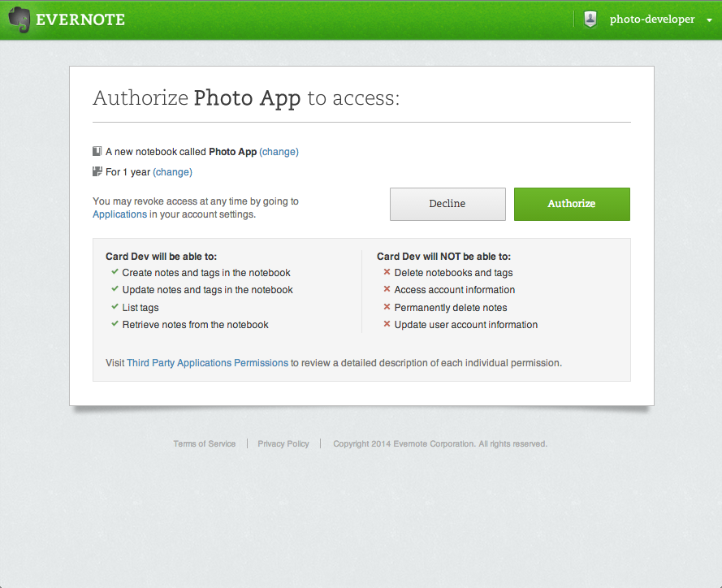
Task: Click the green check beside Create notes
Action: coord(115,273)
